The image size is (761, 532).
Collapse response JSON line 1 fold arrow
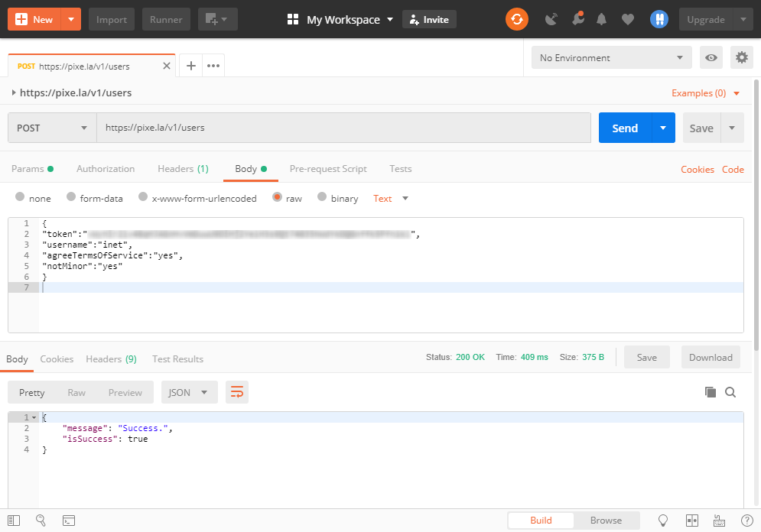[34, 417]
